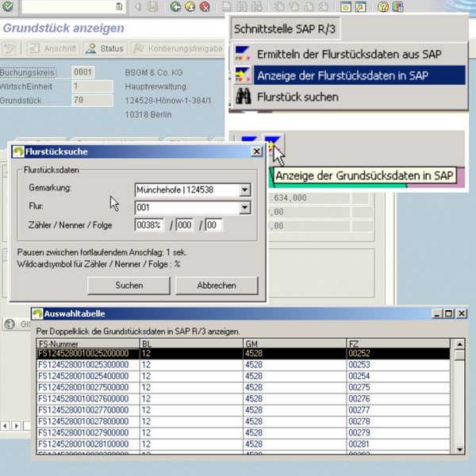Click the yellow Exit arrow icon
This screenshot has width=476, height=476.
pyautogui.click(x=190, y=6)
